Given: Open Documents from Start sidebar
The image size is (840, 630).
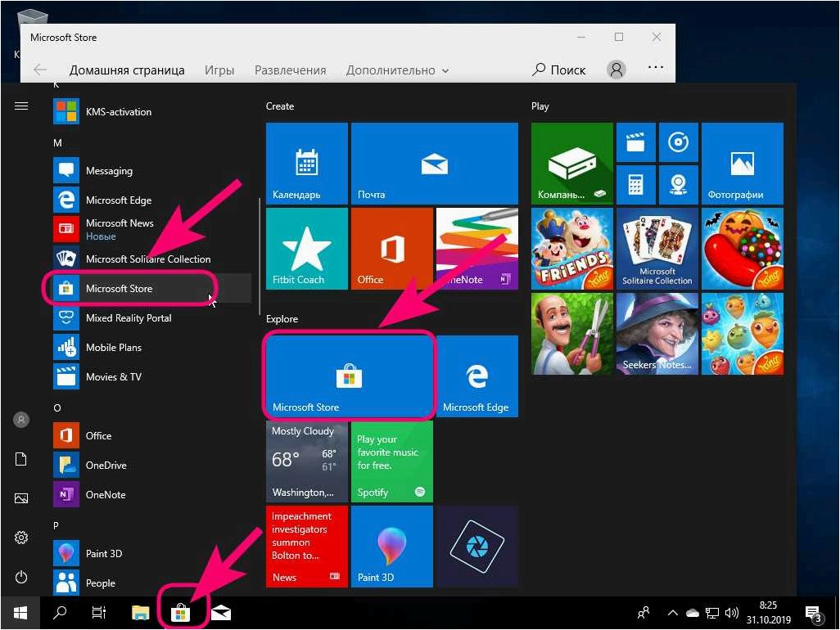Looking at the screenshot, I should point(21,459).
